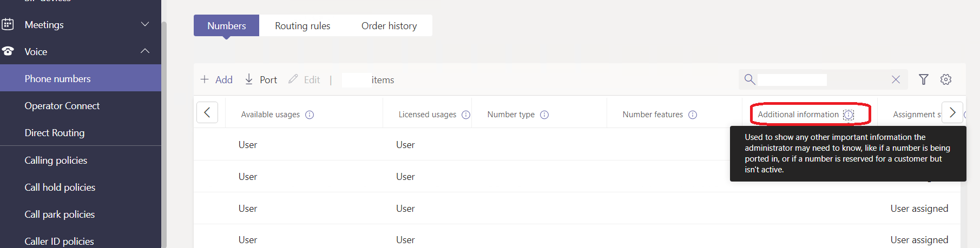Add a new phone number
This screenshot has height=248, width=980.
pos(216,80)
